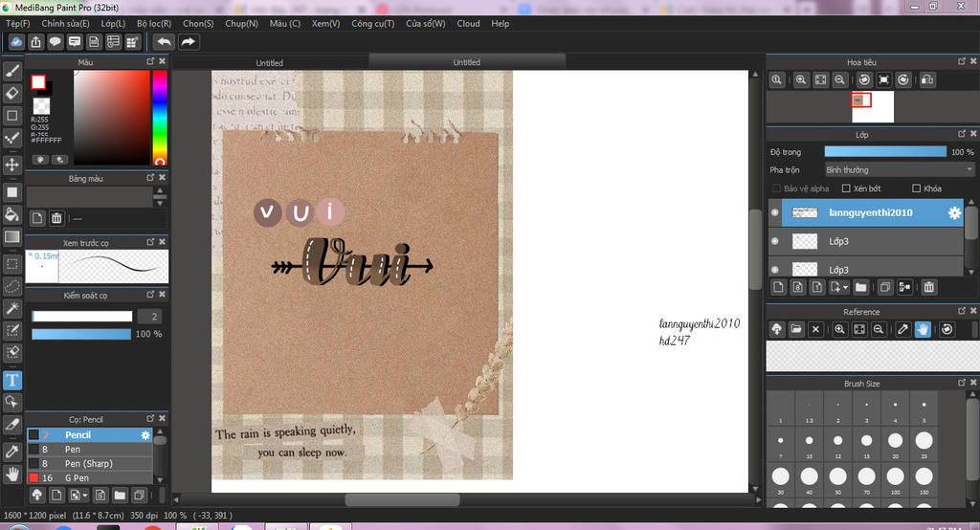The image size is (980, 530).
Task: Select the upper Lớp3 layer row
Action: [x=866, y=241]
